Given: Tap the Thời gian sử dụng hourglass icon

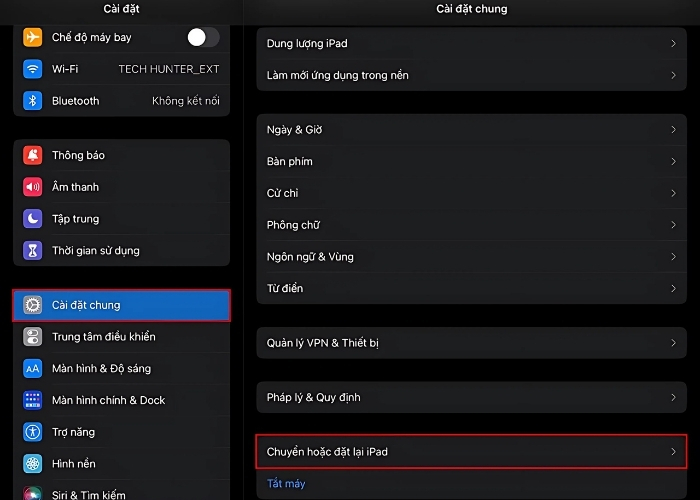Looking at the screenshot, I should point(33,251).
